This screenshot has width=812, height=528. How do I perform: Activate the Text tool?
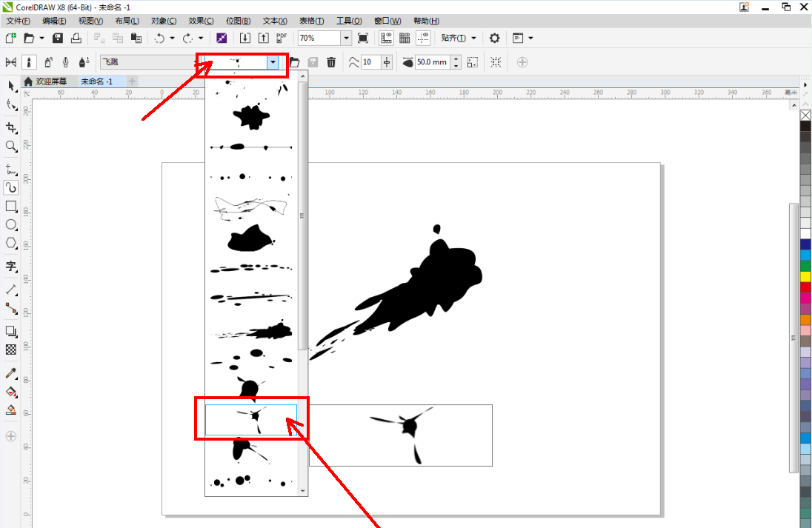pos(11,266)
